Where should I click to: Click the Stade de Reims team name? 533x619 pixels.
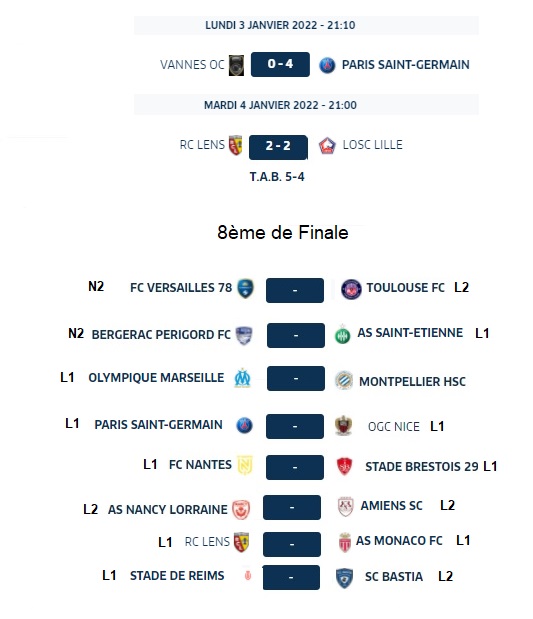click(177, 576)
